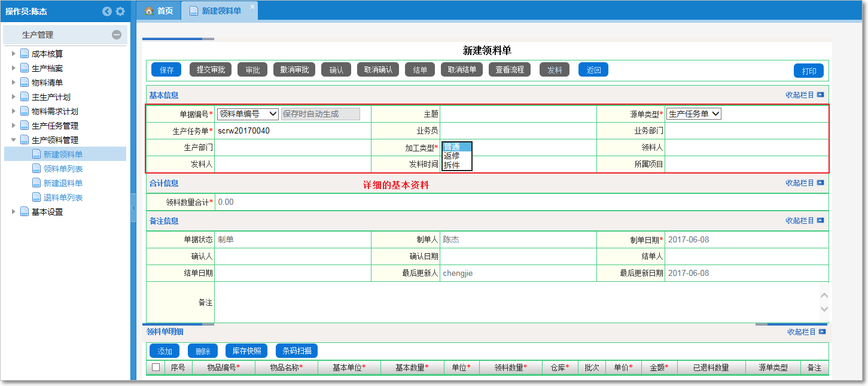Image resolution: width=868 pixels, height=386 pixels.
Task: Hide the navigation sidebar via the edge arrow
Action: 135,206
